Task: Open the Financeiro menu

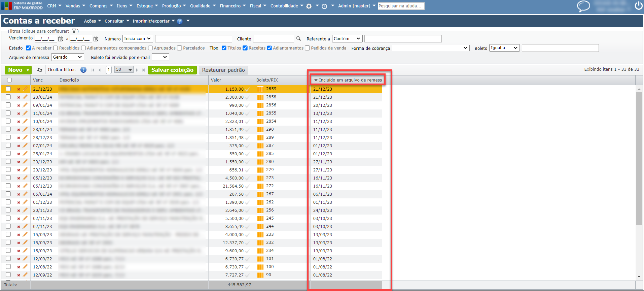Action: (232, 6)
